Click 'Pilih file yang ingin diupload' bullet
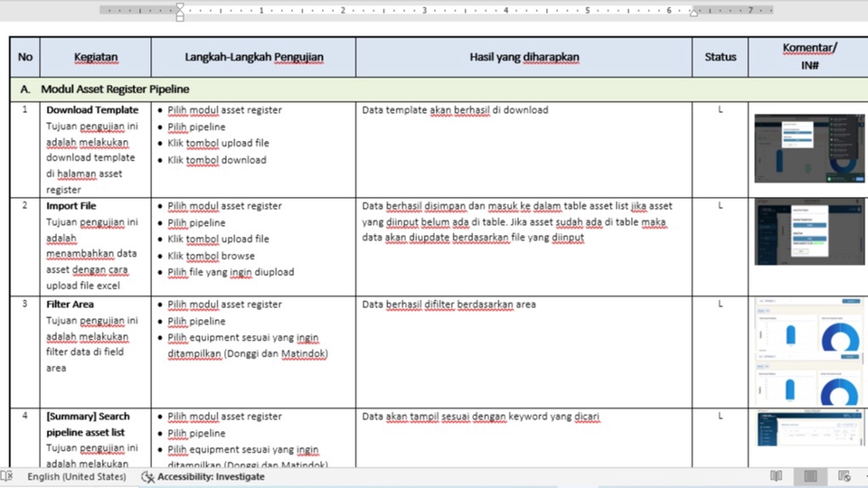868x488 pixels. 231,272
